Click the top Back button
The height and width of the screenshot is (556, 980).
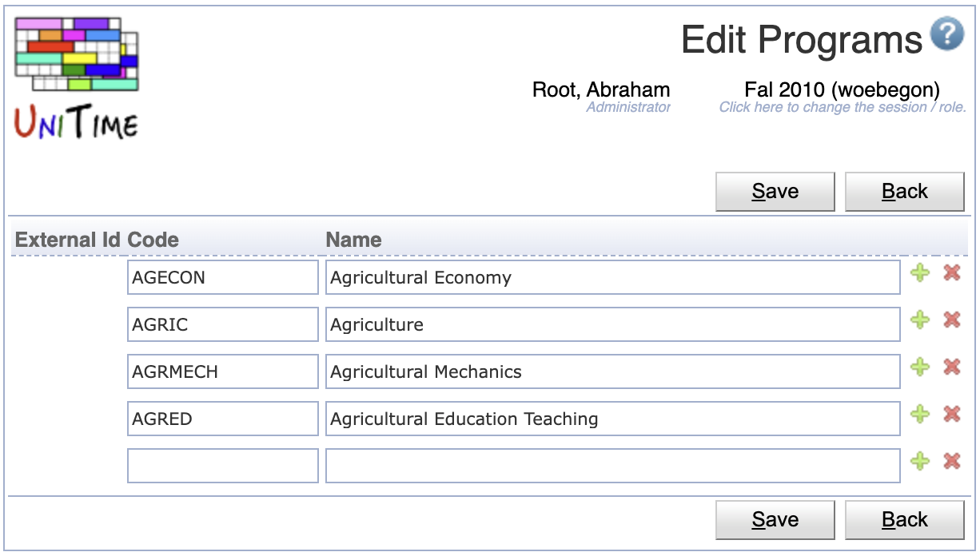(x=905, y=192)
